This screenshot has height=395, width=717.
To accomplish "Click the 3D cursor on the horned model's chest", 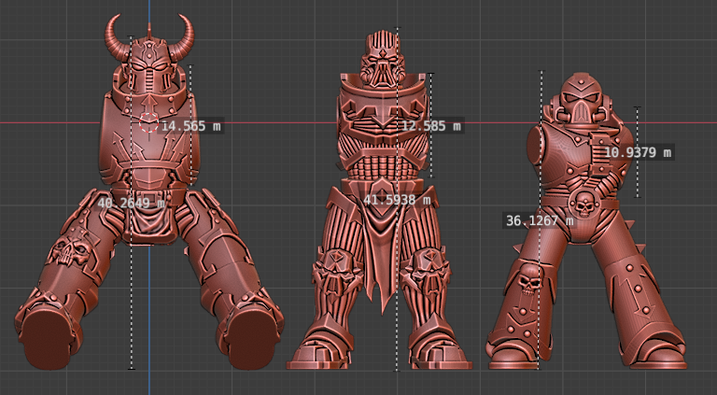I will pyautogui.click(x=148, y=123).
